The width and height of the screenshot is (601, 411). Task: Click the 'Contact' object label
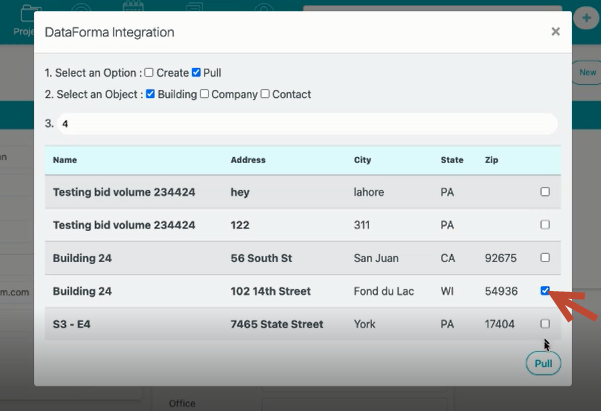point(292,94)
